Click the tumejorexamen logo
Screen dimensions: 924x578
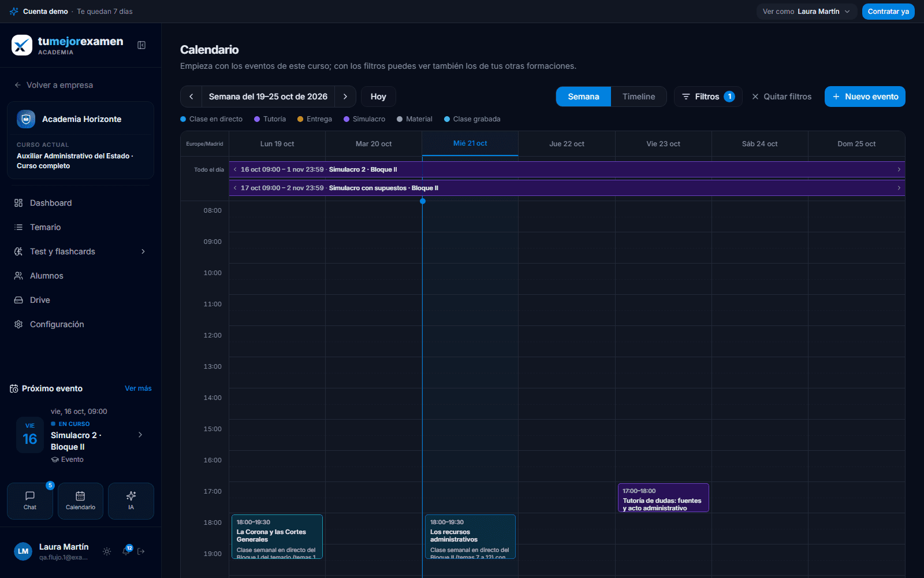tap(67, 45)
